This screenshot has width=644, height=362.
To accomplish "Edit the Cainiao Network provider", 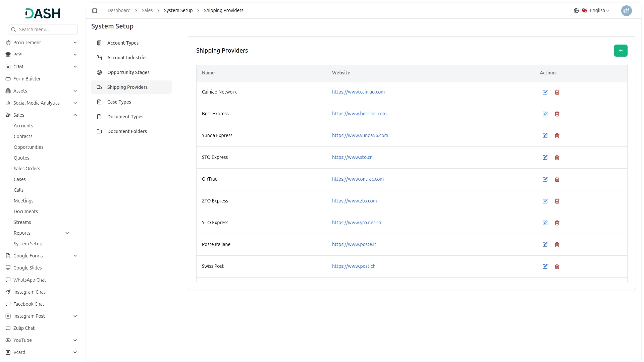I will tap(545, 92).
